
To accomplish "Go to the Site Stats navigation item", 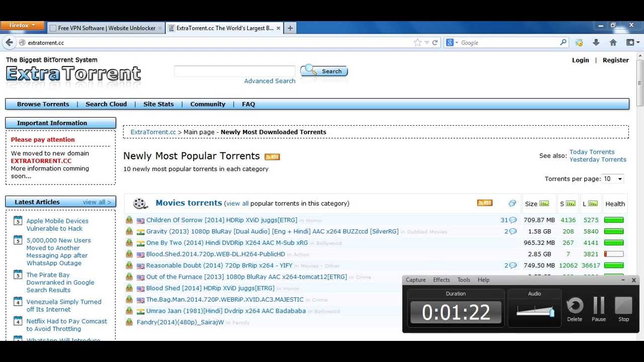I will tap(158, 104).
